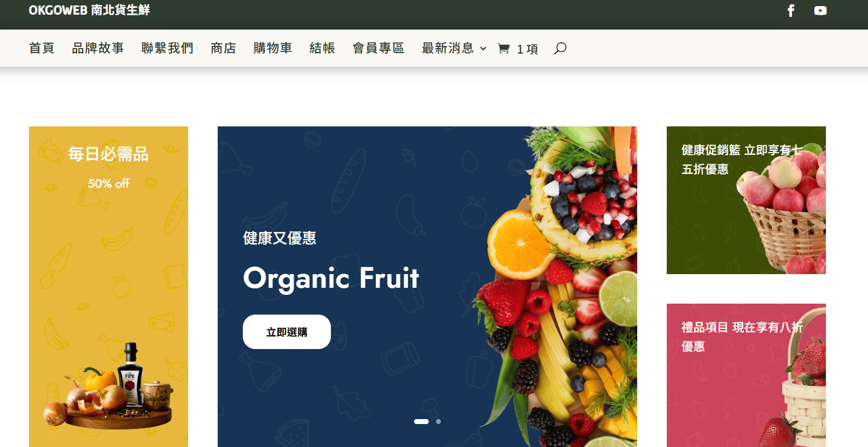Go to the 首頁 menu item

pyautogui.click(x=42, y=48)
